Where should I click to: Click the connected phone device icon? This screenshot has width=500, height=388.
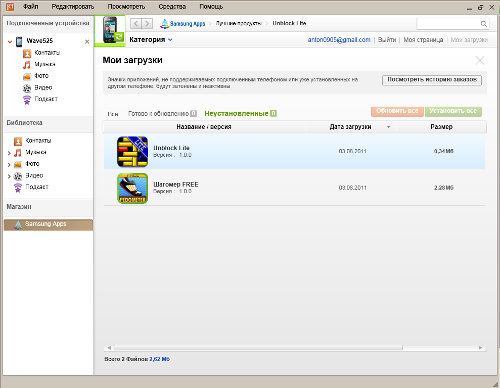(110, 30)
